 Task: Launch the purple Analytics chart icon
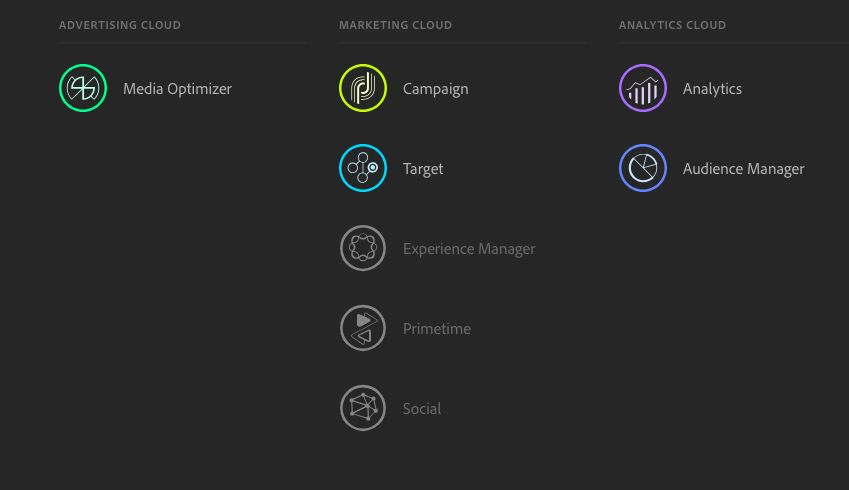[643, 88]
